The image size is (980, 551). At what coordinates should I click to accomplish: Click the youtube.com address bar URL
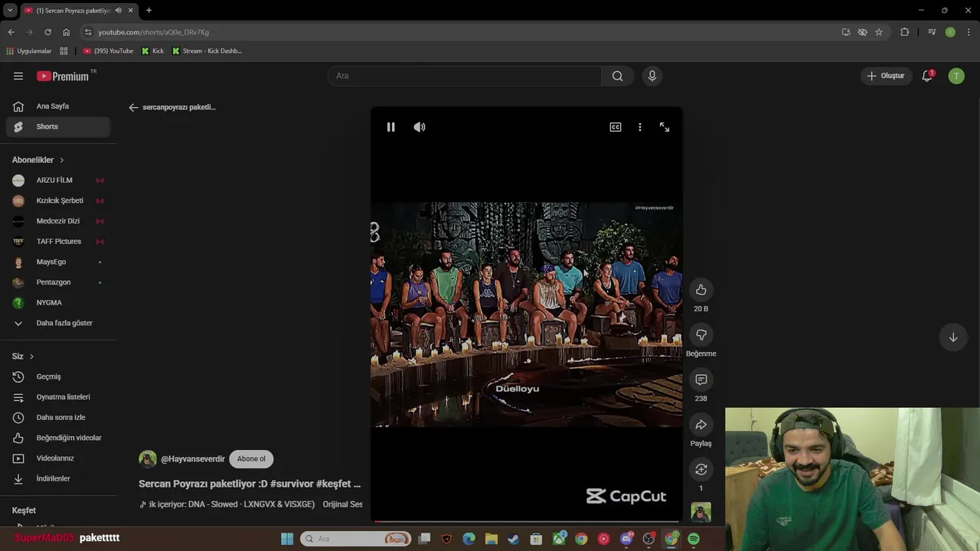153,32
